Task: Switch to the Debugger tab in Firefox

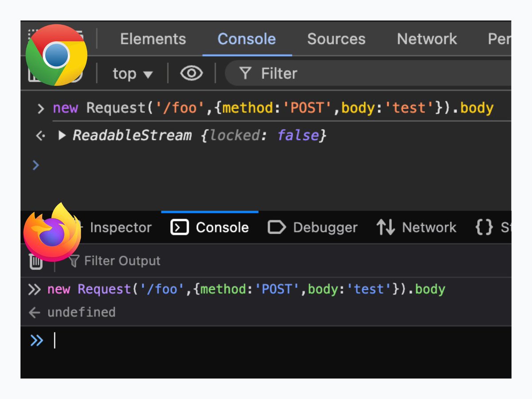Action: [313, 228]
